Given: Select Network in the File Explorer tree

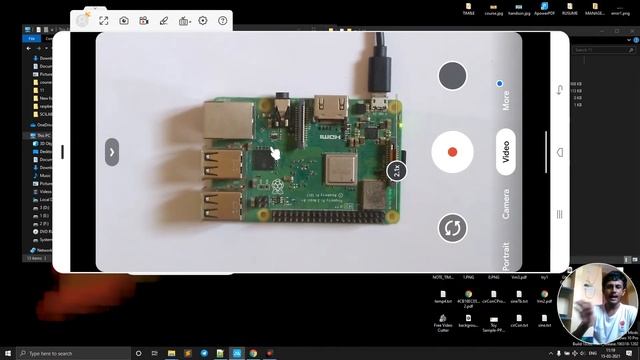Looking at the screenshot, I should coord(41,250).
